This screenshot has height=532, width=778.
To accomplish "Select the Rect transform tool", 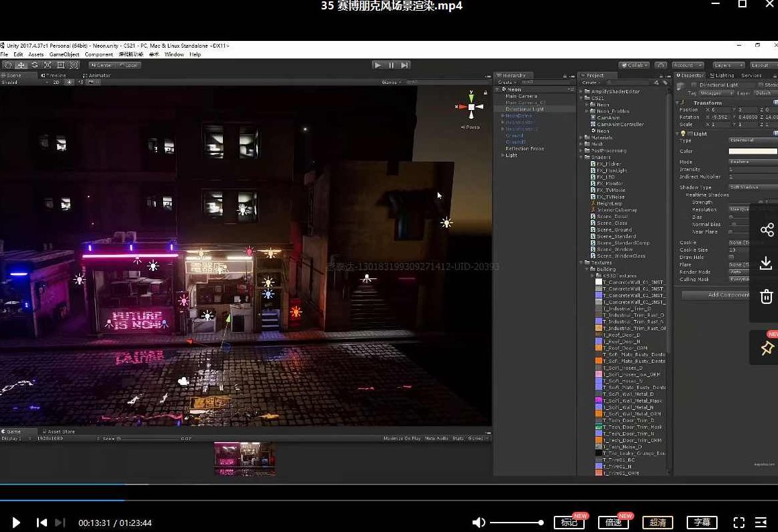I will tap(61, 64).
